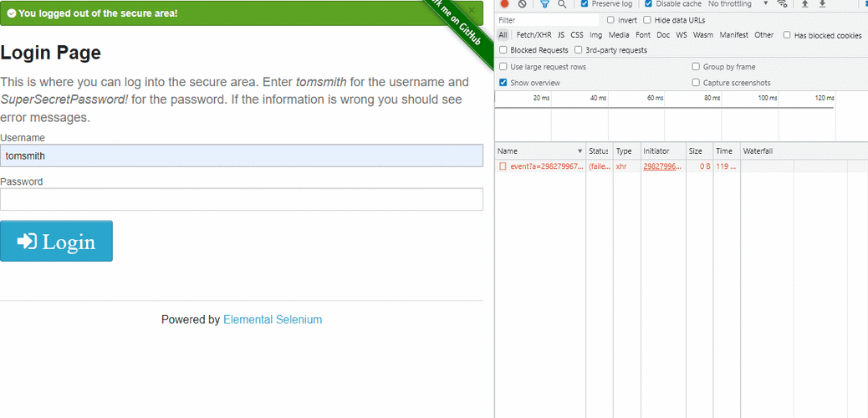The image size is (868, 418).
Task: Click the Password input field
Action: (x=242, y=199)
